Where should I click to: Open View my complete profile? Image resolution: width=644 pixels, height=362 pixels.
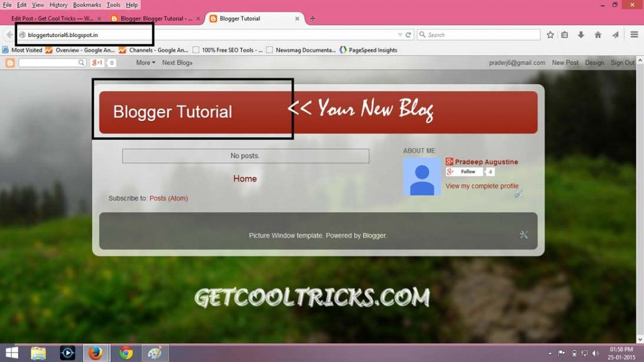[482, 186]
